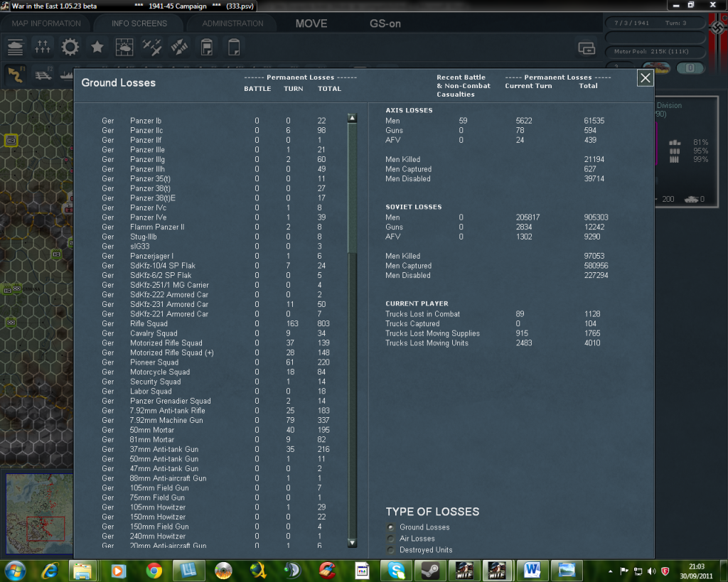Screen dimensions: 728x582
Task: Open Windows Explorer folder from taskbar
Action: [82, 571]
